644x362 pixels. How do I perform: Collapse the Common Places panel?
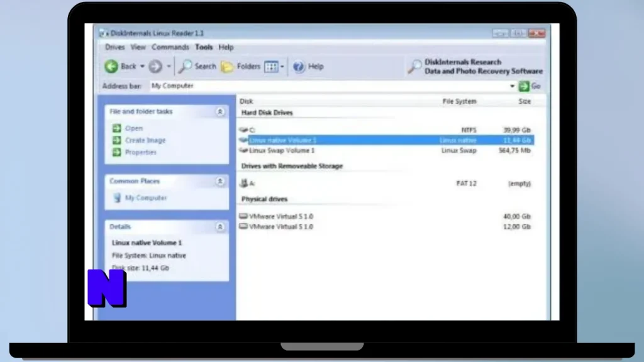pos(220,182)
